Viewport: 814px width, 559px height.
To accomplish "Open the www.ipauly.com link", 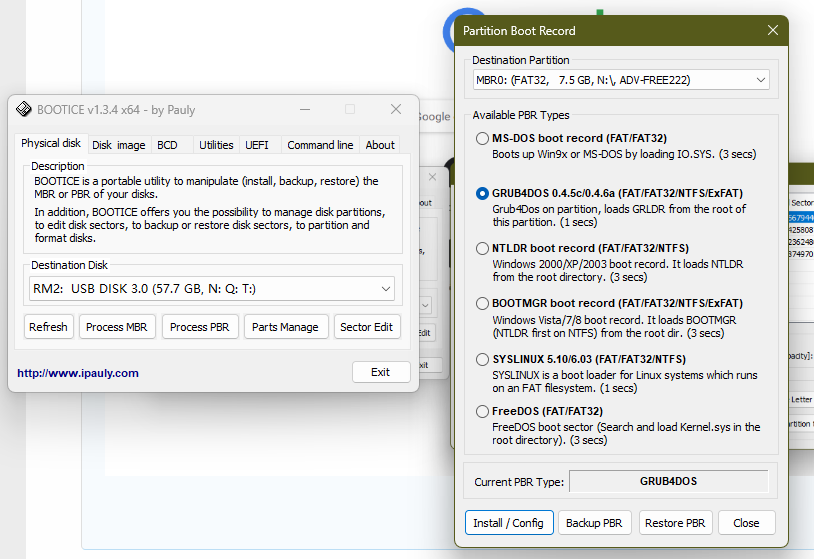I will 78,373.
